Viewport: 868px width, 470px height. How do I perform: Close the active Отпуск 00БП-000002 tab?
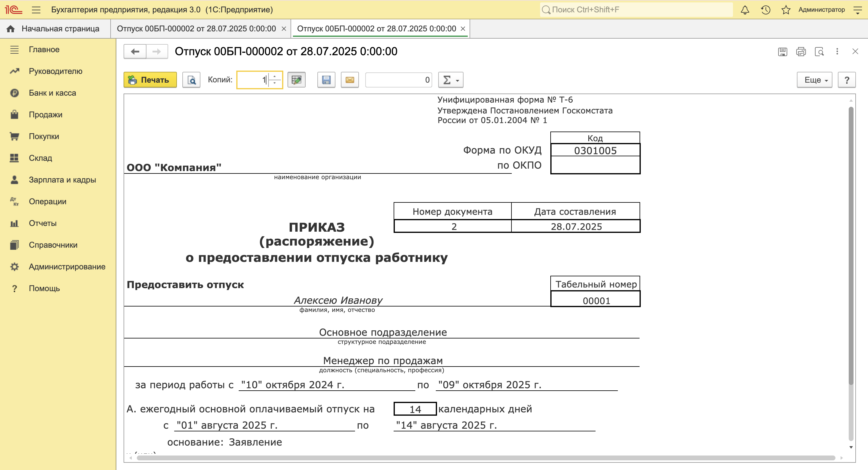click(463, 29)
